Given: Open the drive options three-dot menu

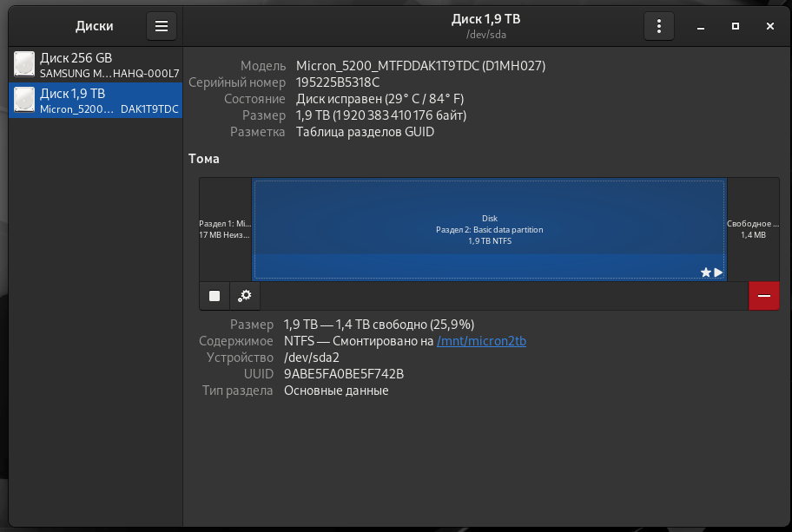Looking at the screenshot, I should [659, 26].
